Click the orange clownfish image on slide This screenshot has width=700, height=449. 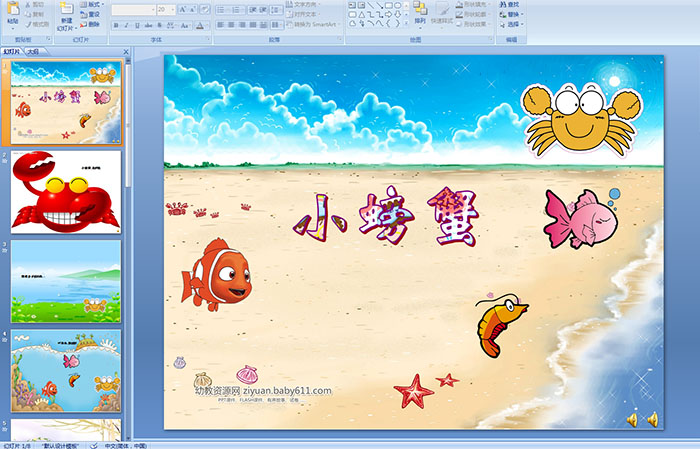click(x=216, y=275)
